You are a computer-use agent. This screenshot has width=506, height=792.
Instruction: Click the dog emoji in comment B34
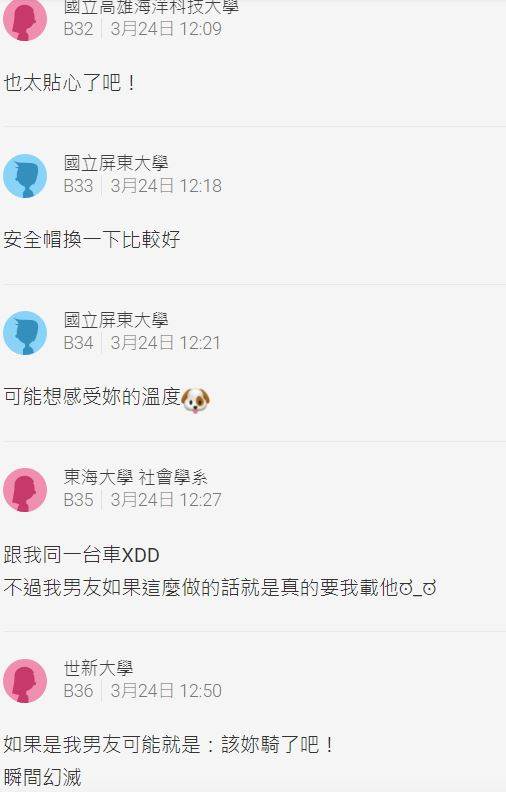(x=195, y=400)
